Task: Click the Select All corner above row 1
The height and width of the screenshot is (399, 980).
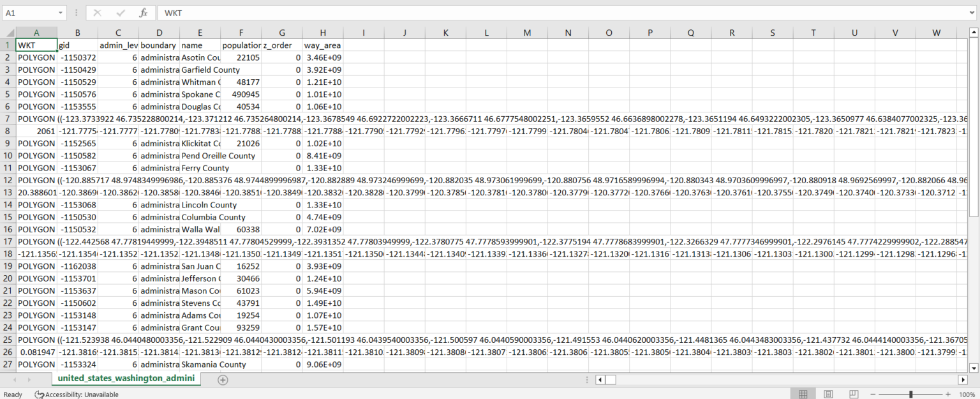Action: tap(8, 32)
